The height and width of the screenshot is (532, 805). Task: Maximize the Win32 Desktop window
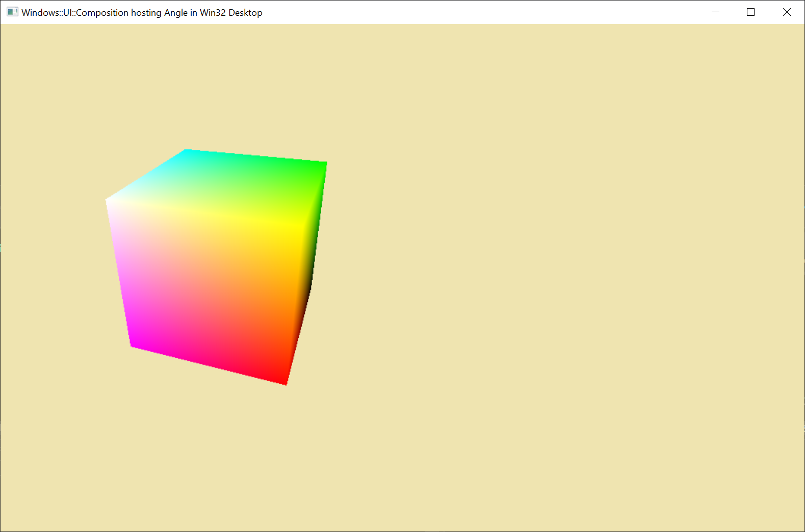click(750, 12)
